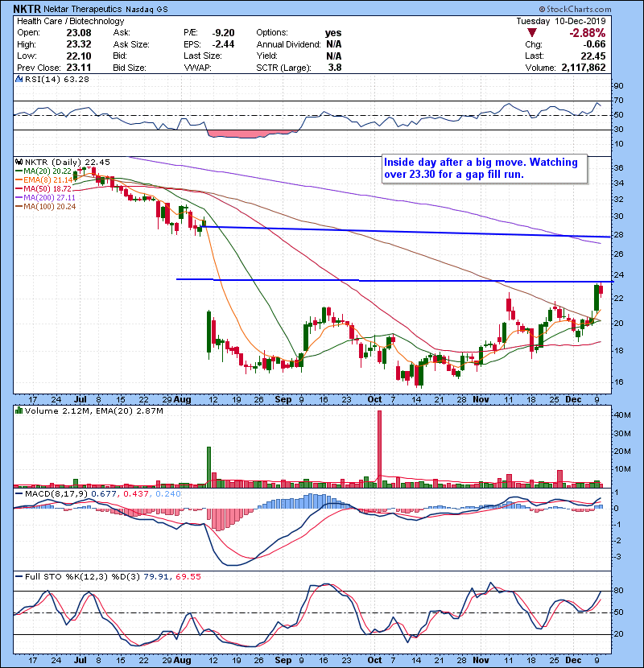Click the -3 label on the MACD axis
The image size is (644, 668).
click(617, 557)
